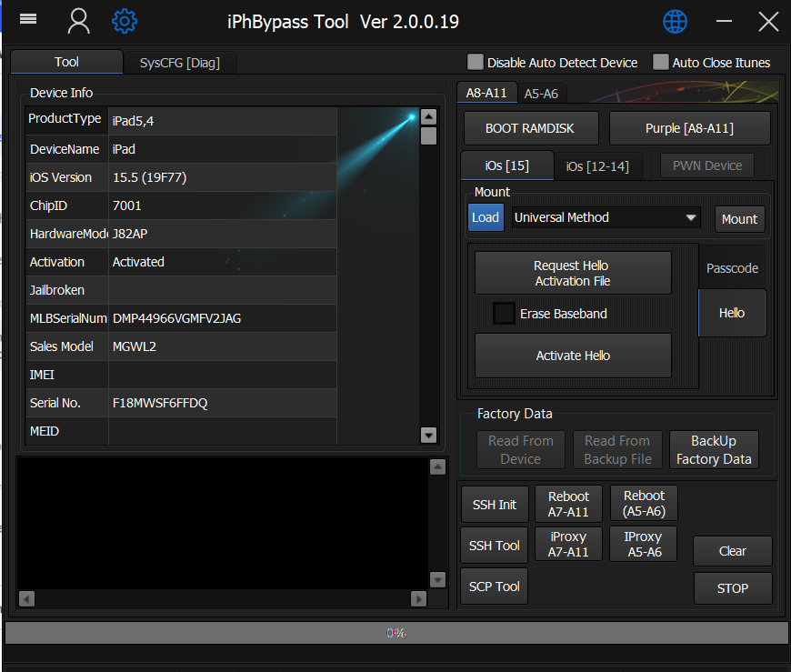Click the Reboot (A5-A6) button
Viewport: 791px width, 672px height.
click(x=645, y=504)
